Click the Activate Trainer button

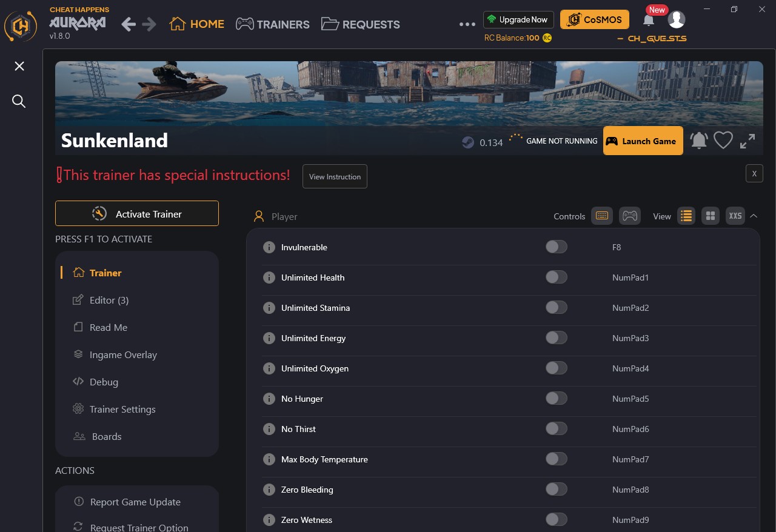pos(137,213)
